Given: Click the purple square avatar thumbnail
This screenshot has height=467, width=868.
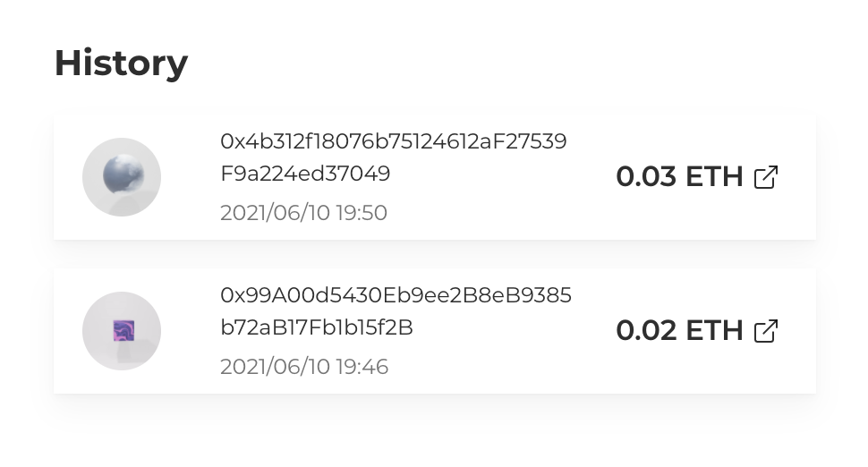Looking at the screenshot, I should click(x=124, y=330).
